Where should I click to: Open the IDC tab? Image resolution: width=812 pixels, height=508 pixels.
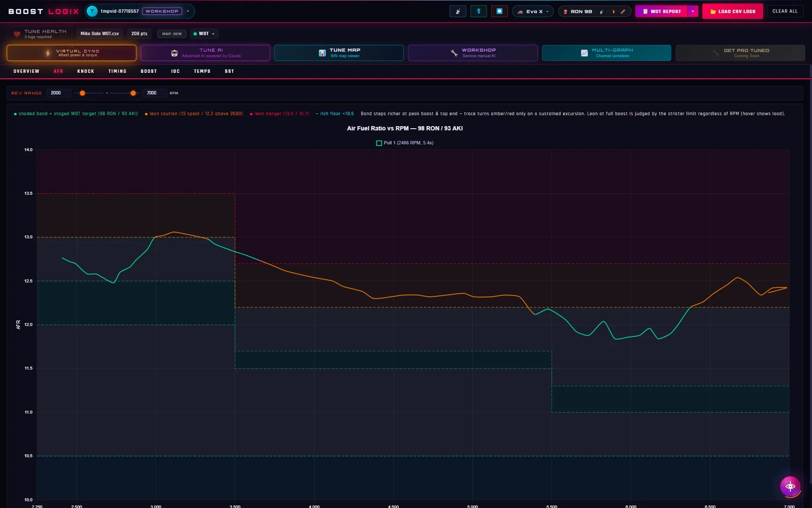(x=176, y=71)
